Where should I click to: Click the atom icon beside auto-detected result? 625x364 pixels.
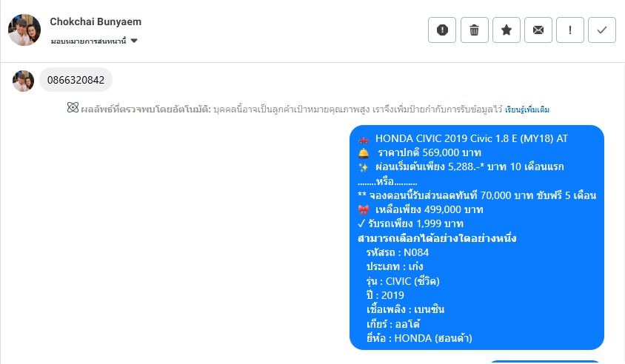(x=73, y=107)
